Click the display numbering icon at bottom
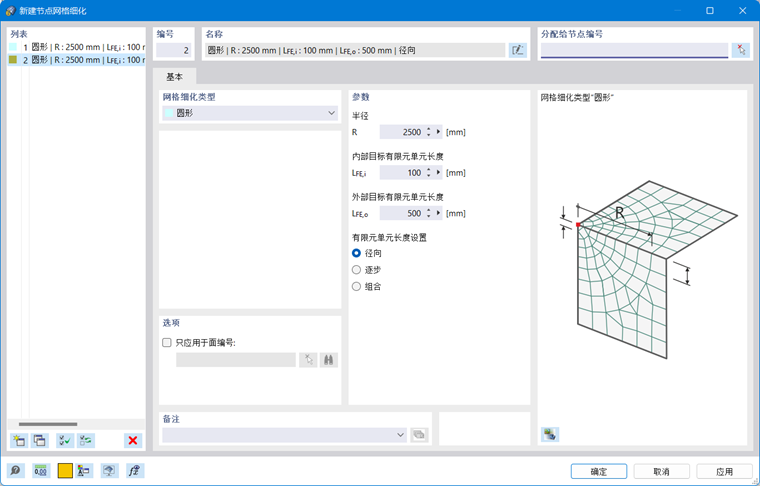Image resolution: width=760 pixels, height=486 pixels. coord(85,470)
